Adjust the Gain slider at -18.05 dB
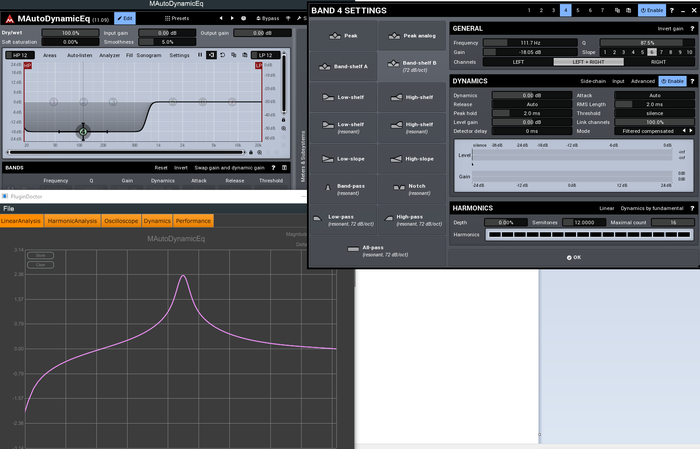This screenshot has width=700, height=449. (x=530, y=52)
